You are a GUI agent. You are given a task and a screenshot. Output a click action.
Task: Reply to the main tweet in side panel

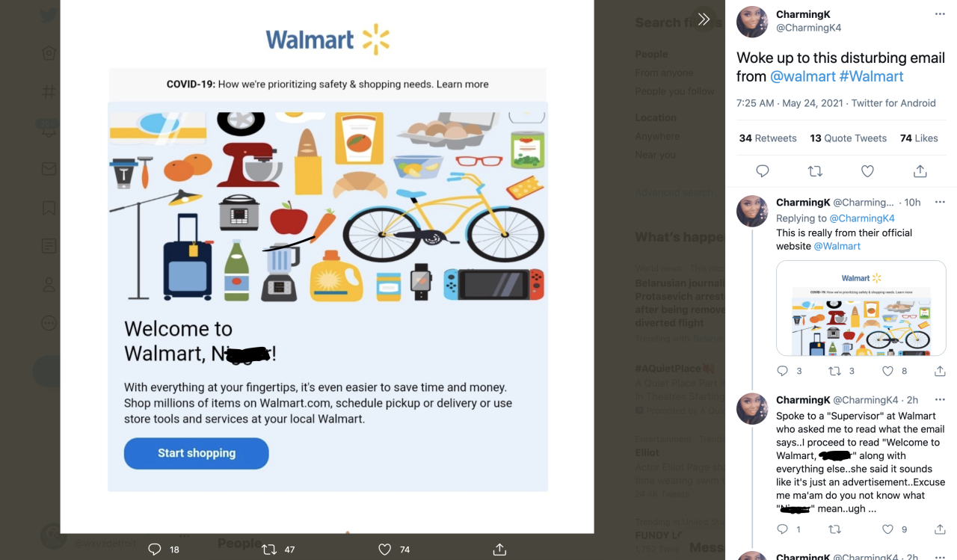click(x=763, y=171)
